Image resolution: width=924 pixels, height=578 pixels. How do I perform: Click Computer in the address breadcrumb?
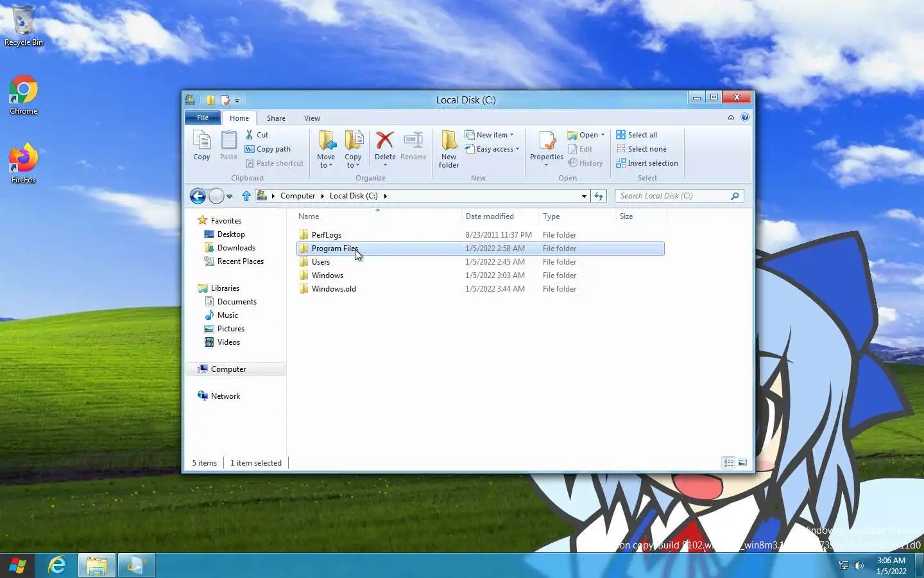(x=298, y=196)
